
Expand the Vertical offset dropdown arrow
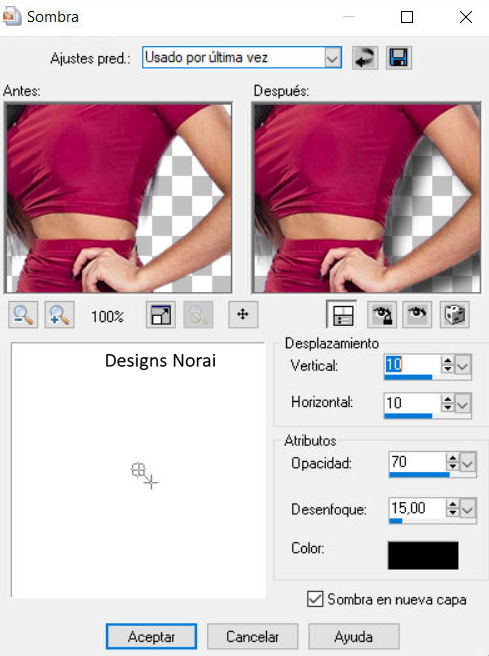point(463,366)
